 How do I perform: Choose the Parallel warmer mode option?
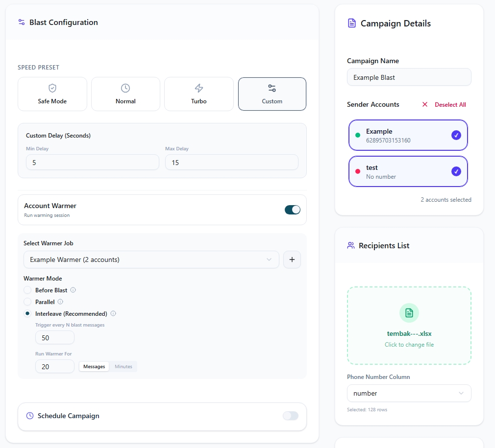tap(28, 302)
